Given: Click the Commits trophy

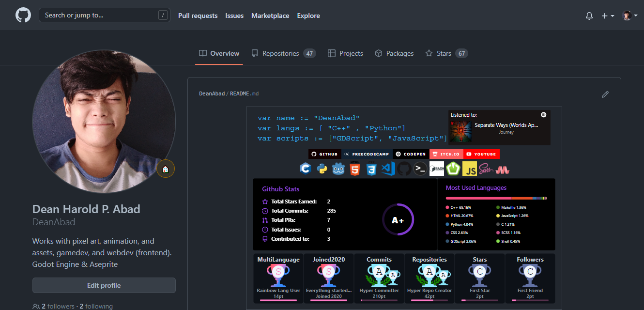Looking at the screenshot, I should point(379,279).
